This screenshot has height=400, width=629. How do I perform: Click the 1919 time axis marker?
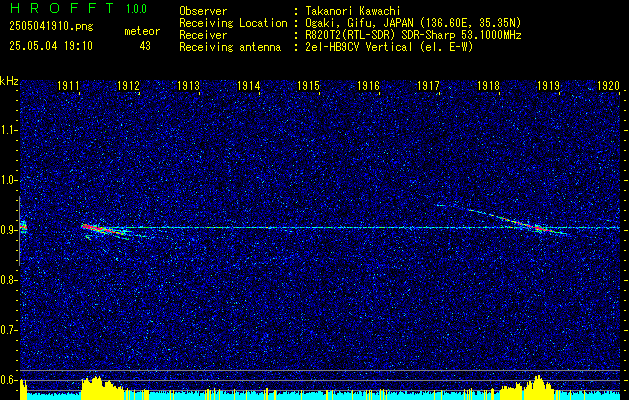(x=548, y=85)
